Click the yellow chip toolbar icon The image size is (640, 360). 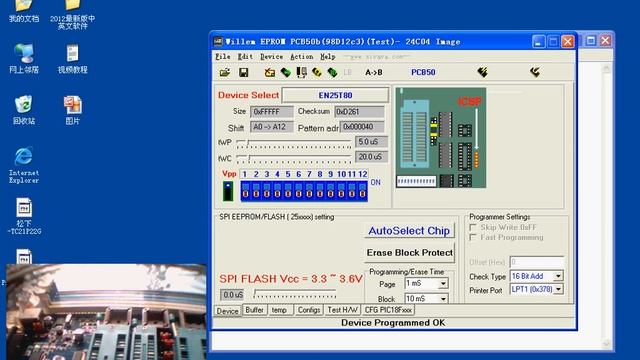pos(317,73)
